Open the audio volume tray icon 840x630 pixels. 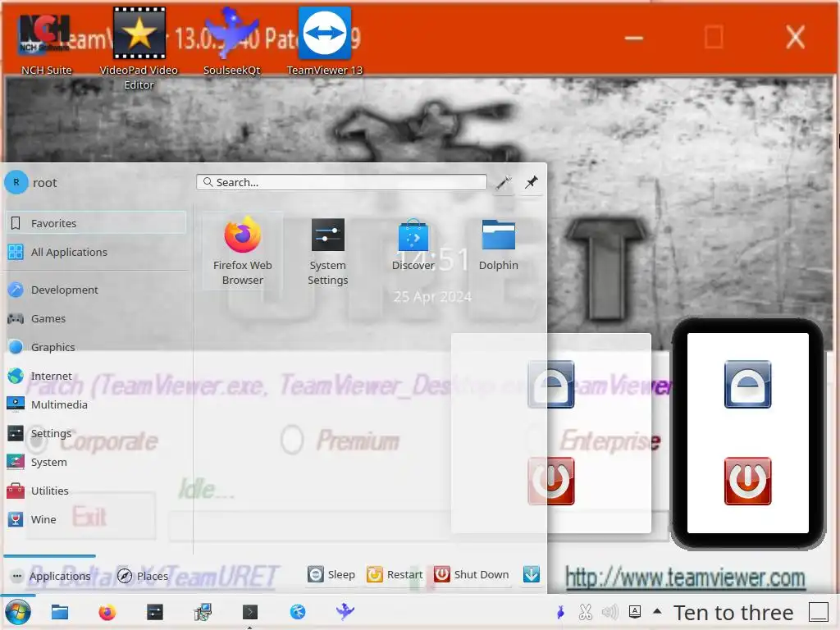tap(610, 612)
